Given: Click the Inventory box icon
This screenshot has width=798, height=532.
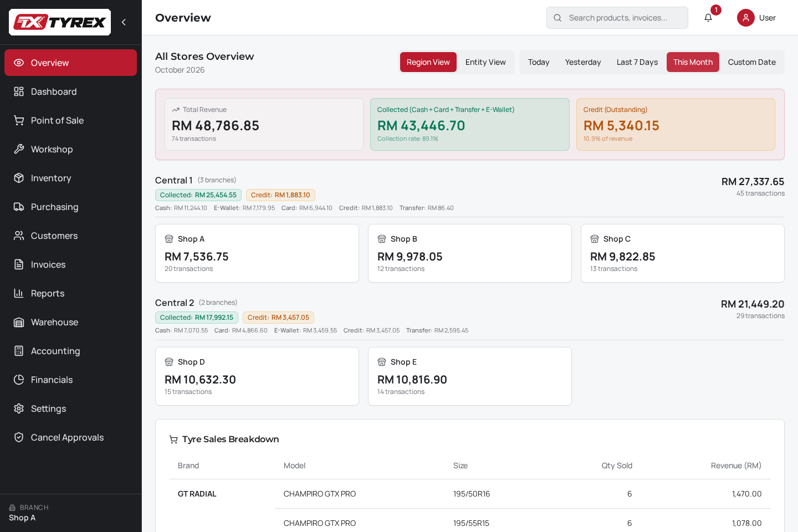Looking at the screenshot, I should 19,178.
